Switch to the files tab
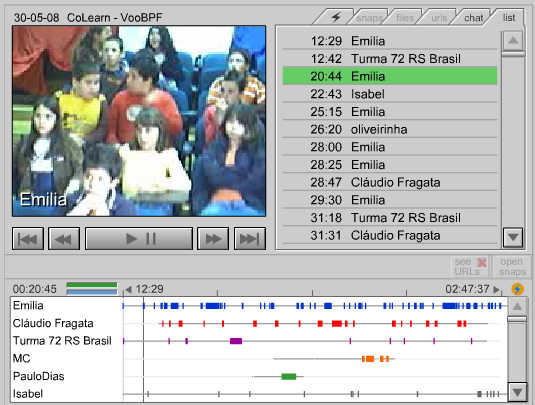The width and height of the screenshot is (535, 405). (405, 18)
